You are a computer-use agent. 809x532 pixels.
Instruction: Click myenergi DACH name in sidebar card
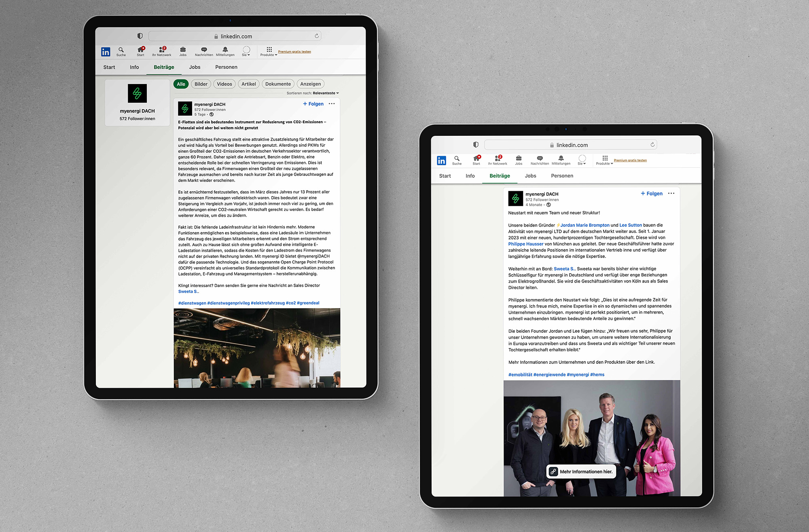[x=137, y=111]
